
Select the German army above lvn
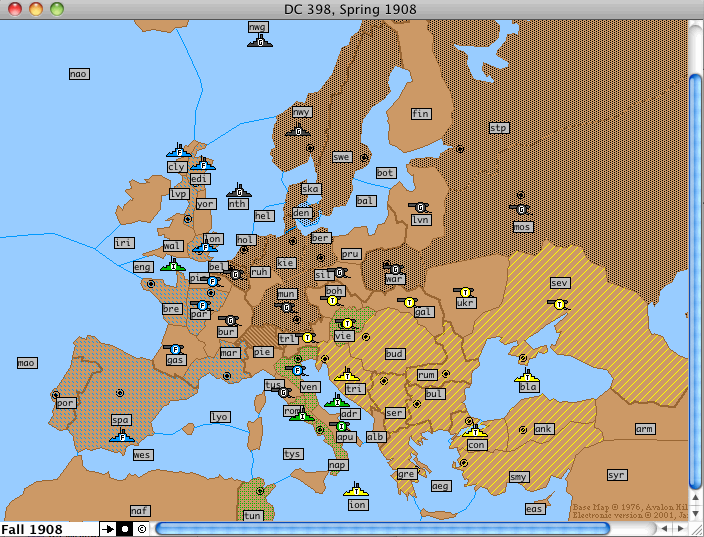(x=420, y=207)
